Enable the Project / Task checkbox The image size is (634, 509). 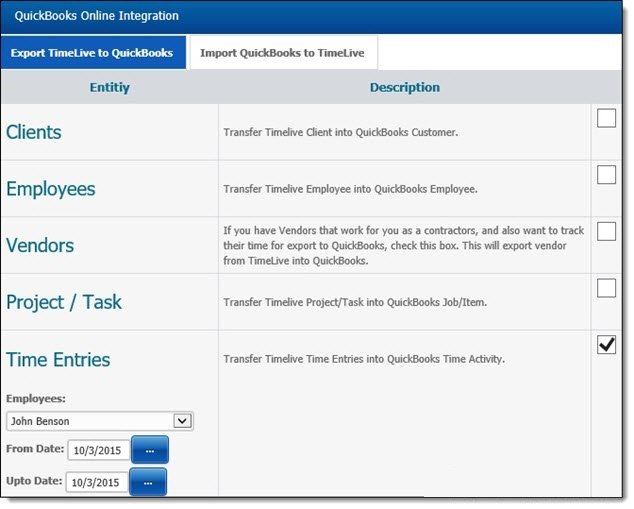pyautogui.click(x=606, y=288)
